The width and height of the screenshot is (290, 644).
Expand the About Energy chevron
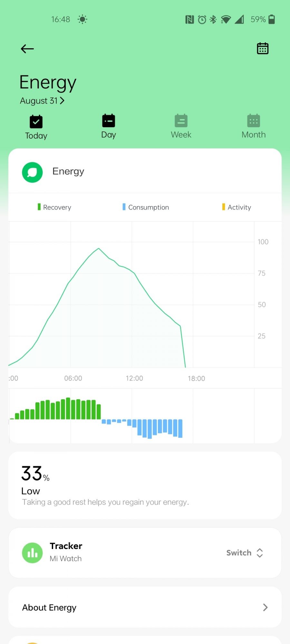pyautogui.click(x=265, y=607)
